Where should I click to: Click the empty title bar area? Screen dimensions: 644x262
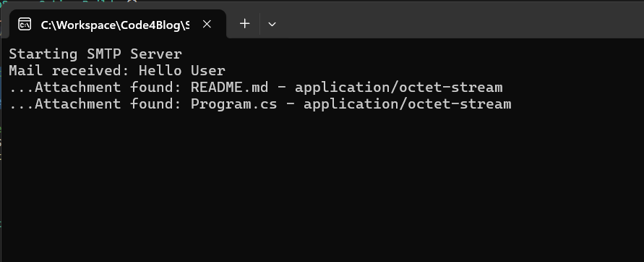tap(460, 22)
